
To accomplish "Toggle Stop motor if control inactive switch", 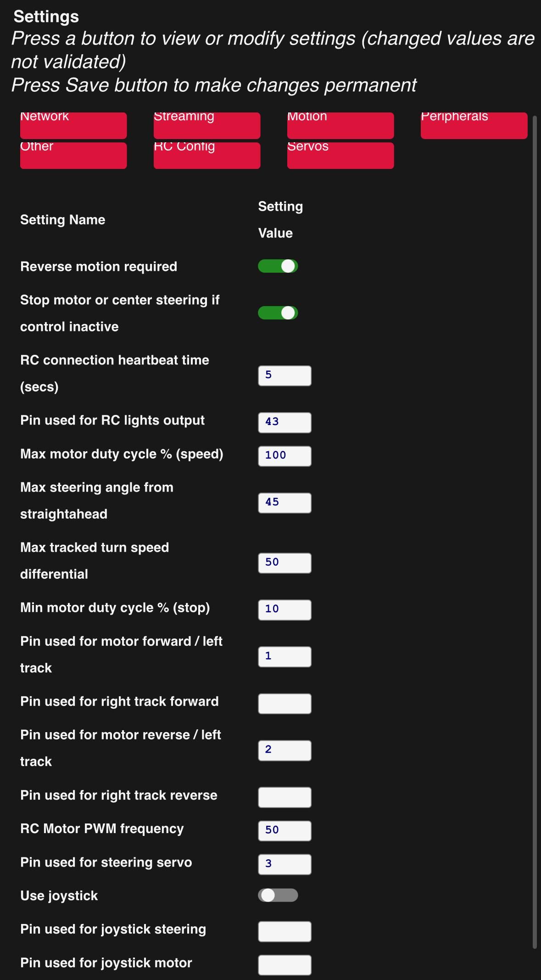I will (278, 313).
